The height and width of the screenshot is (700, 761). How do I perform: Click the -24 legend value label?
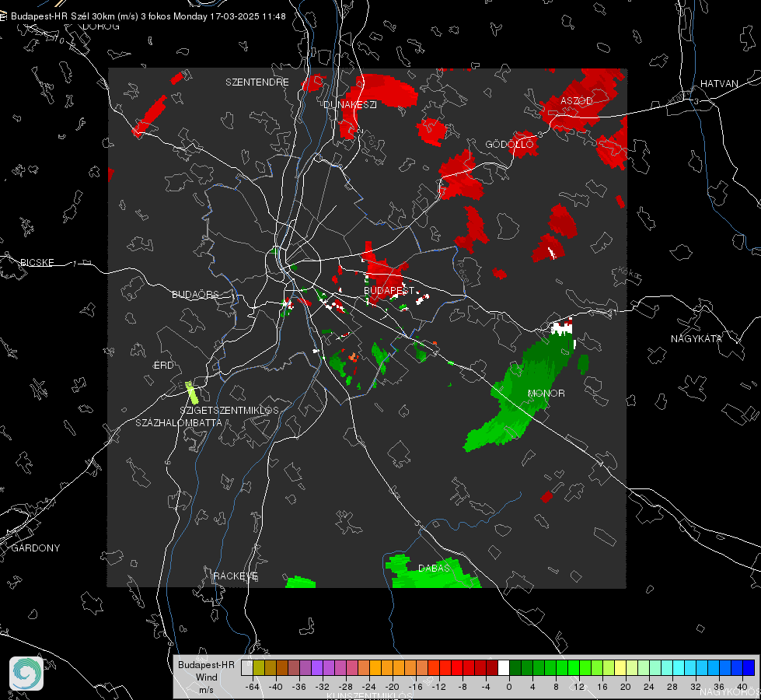click(369, 687)
